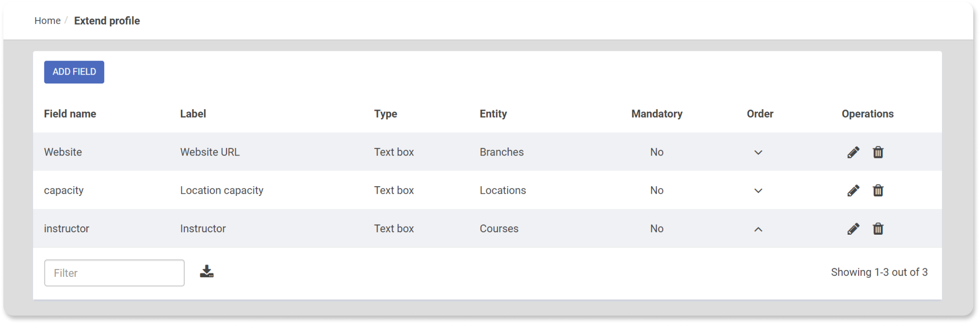Click Mandatory No in instructor row

click(x=657, y=229)
